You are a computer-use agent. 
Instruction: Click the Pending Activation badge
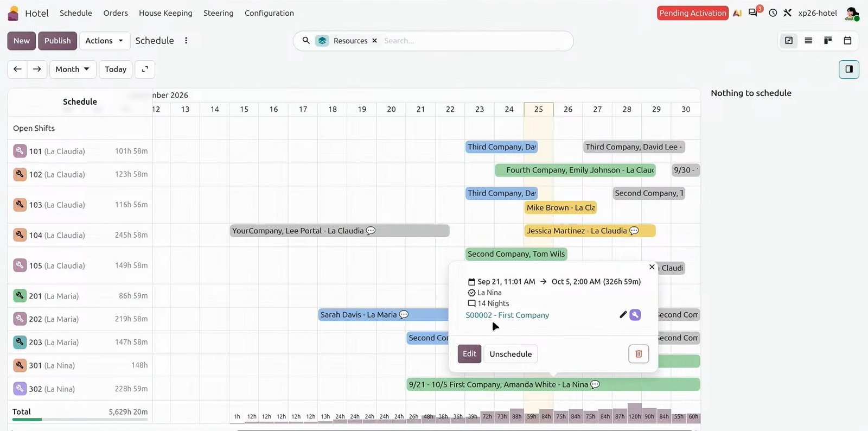[x=693, y=13]
